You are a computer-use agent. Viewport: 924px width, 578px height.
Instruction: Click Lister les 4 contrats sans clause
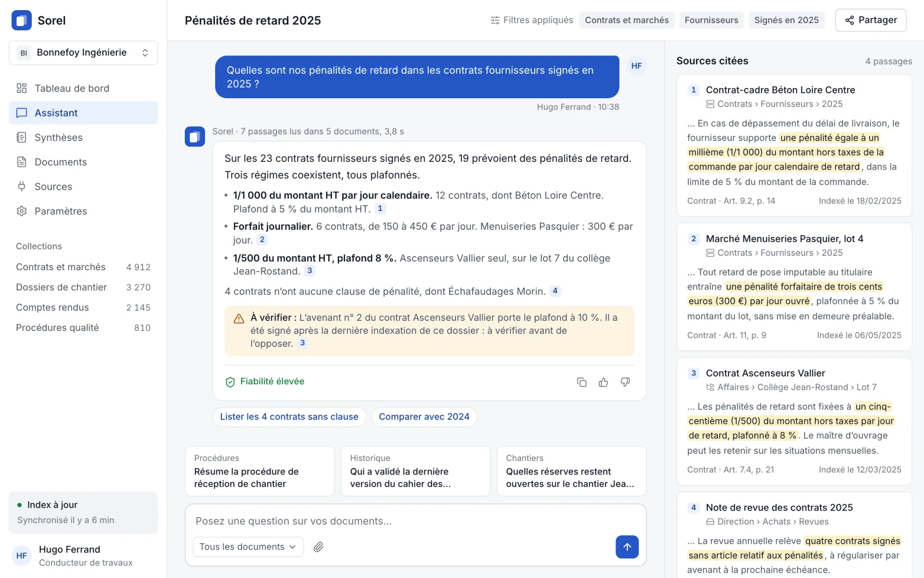tap(289, 417)
